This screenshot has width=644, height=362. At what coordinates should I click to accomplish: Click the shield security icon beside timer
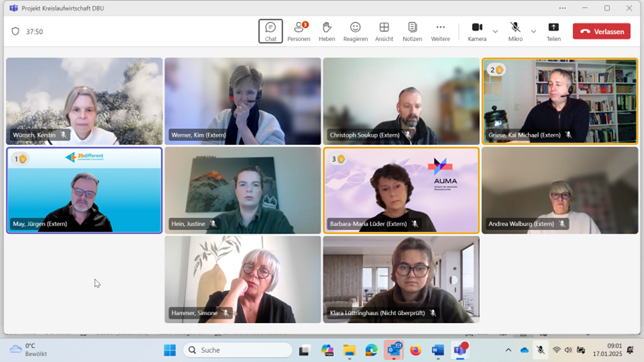click(x=16, y=32)
